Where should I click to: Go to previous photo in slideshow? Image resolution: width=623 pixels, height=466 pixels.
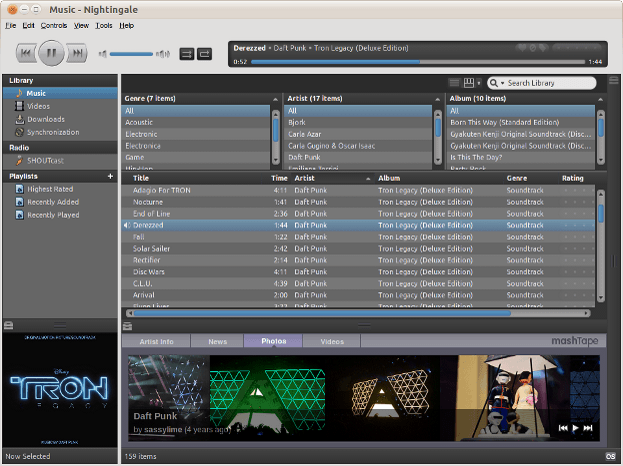[x=563, y=428]
